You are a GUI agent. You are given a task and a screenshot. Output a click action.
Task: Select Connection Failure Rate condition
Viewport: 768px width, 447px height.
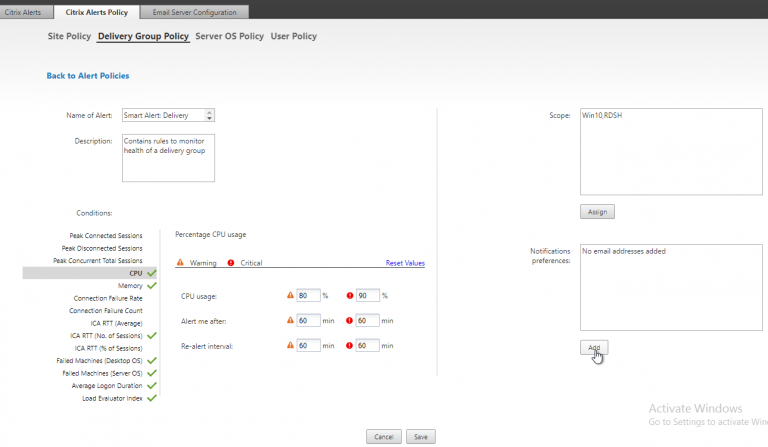coord(107,298)
